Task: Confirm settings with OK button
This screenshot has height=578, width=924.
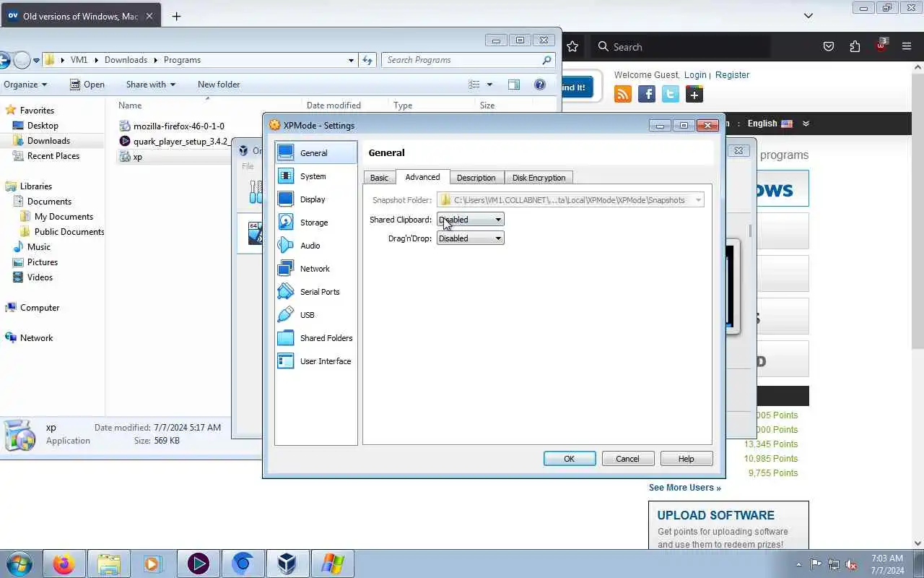Action: click(x=570, y=459)
